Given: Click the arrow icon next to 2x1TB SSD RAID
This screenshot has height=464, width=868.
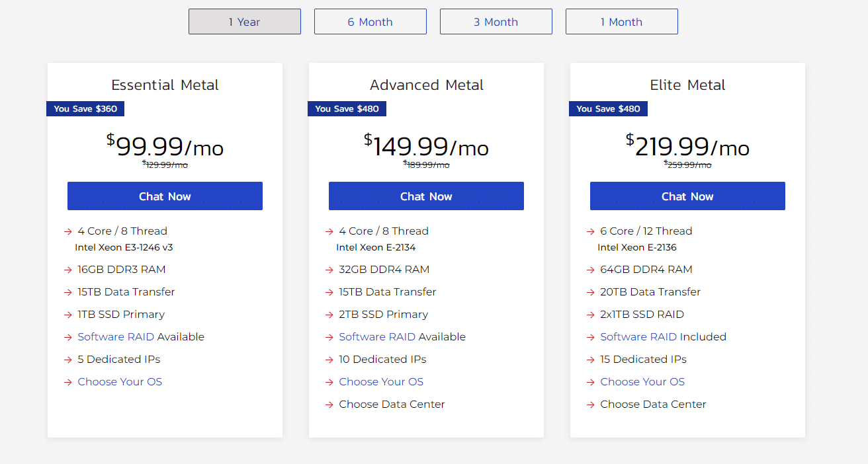Looking at the screenshot, I should pos(590,315).
